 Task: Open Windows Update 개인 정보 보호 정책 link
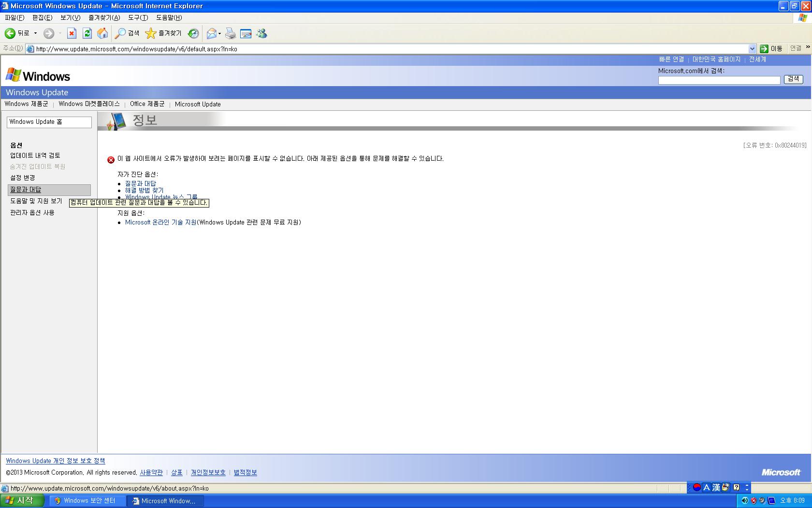[x=55, y=461]
